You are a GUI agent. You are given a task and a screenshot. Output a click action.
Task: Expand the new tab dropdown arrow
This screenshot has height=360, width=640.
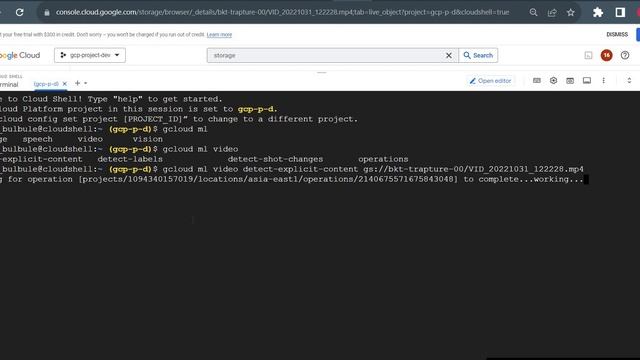[x=85, y=83]
